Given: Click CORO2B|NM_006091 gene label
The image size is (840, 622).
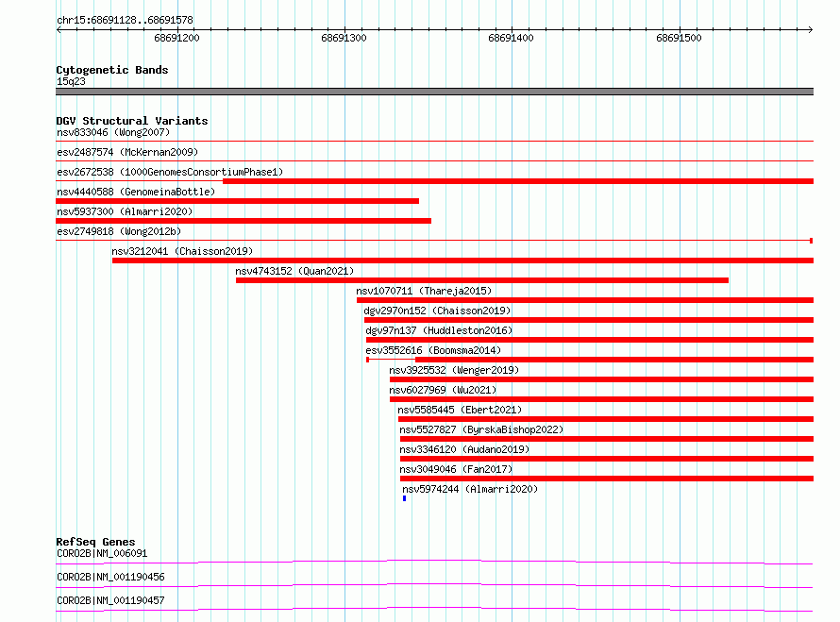Looking at the screenshot, I should [x=102, y=553].
